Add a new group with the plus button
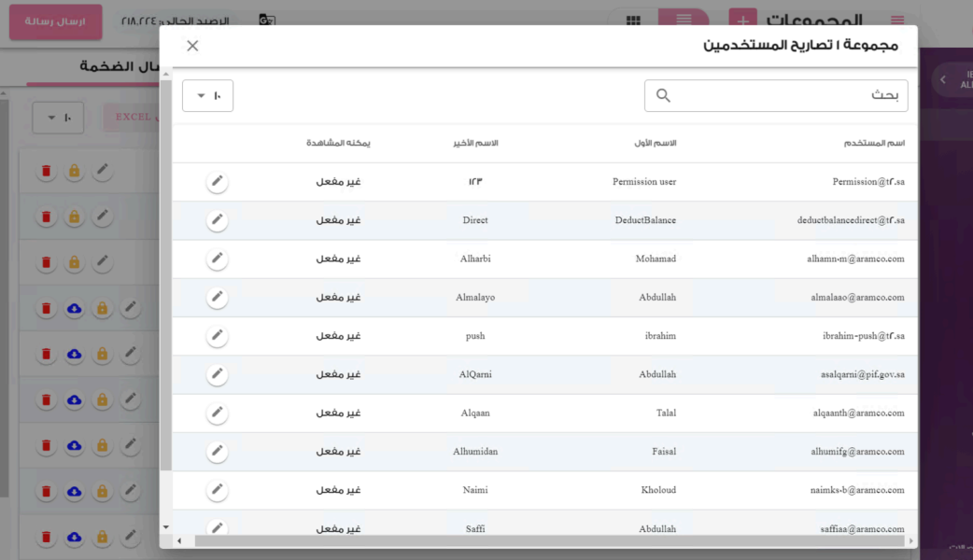 pyautogui.click(x=742, y=21)
